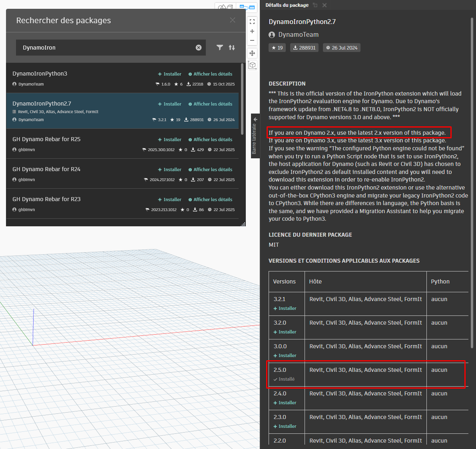The height and width of the screenshot is (449, 476).
Task: Click the DESCRIPTION section heading
Action: (x=287, y=84)
